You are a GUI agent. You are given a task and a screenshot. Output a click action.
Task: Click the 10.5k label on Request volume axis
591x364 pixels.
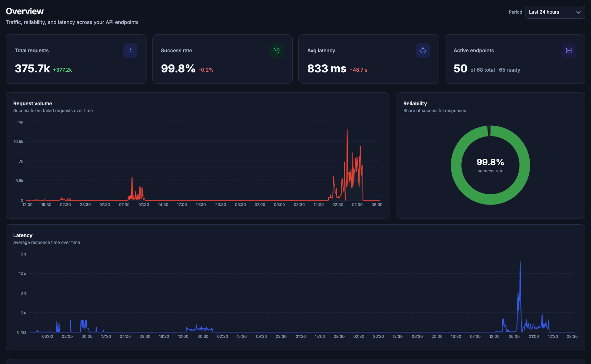(19, 142)
